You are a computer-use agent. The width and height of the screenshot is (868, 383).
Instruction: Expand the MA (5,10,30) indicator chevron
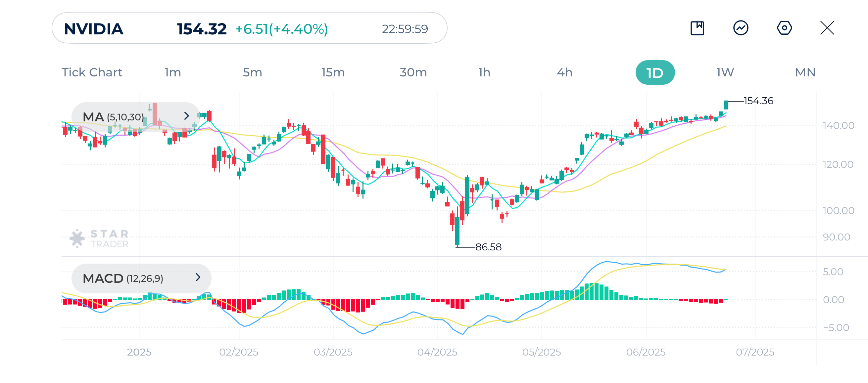[186, 116]
